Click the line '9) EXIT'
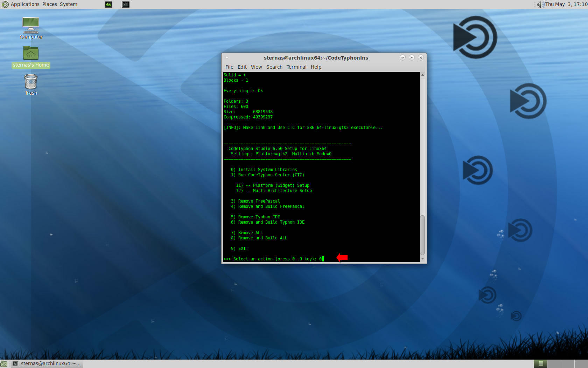 pos(239,248)
